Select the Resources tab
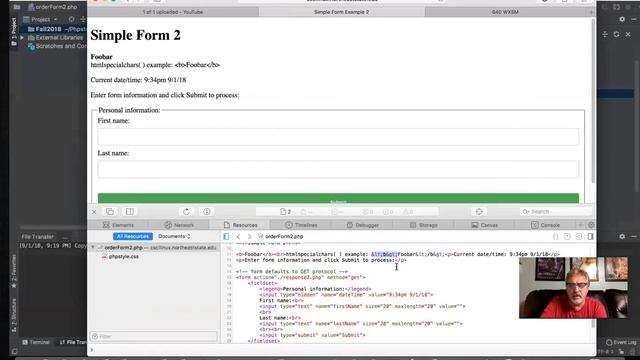The width and height of the screenshot is (640, 360). pyautogui.click(x=240, y=225)
